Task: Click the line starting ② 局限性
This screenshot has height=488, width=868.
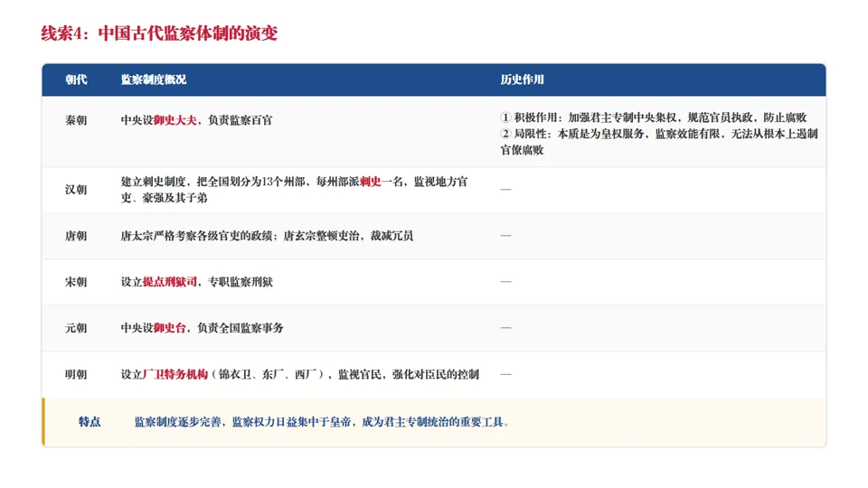Action: 659,134
